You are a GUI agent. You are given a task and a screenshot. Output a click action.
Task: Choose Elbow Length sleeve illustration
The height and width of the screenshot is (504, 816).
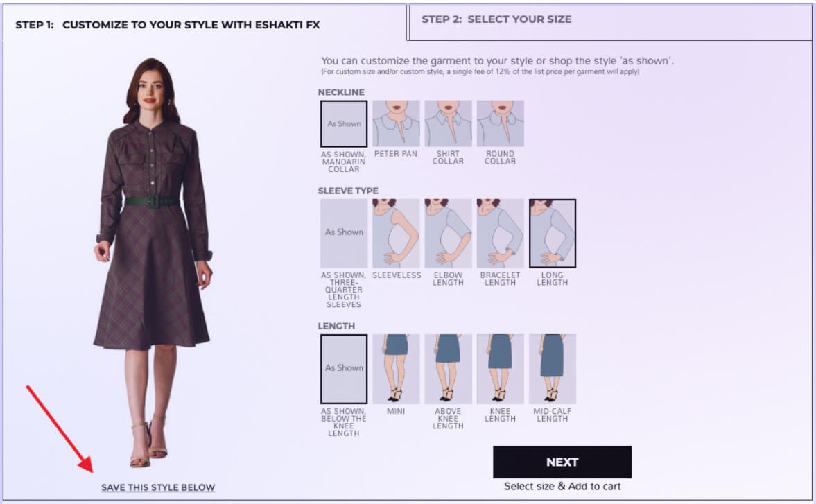click(x=448, y=234)
